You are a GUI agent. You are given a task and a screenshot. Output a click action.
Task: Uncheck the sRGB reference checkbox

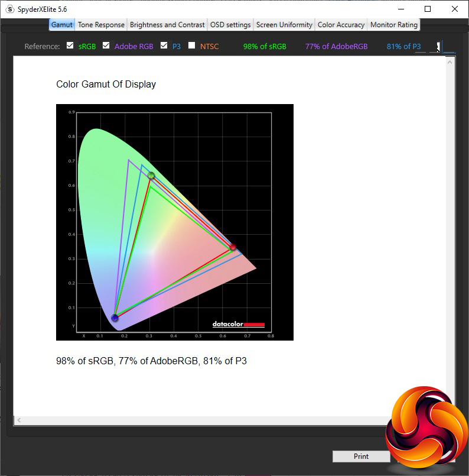tap(70, 46)
